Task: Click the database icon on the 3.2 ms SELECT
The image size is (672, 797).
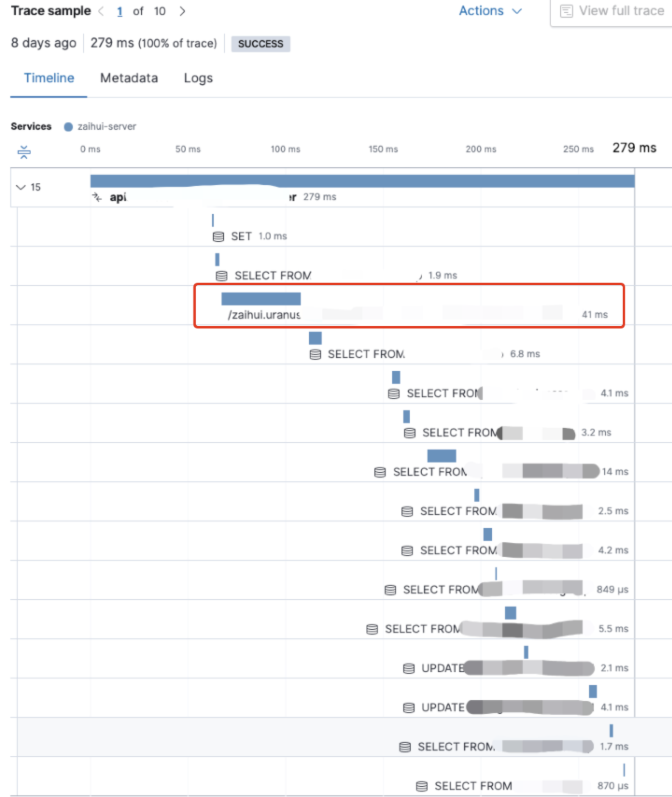Action: [x=409, y=433]
